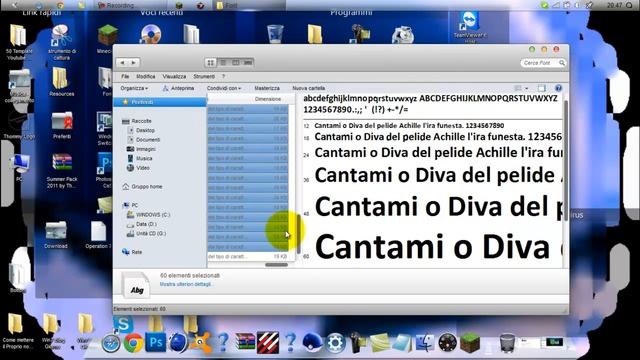Select Desktop in navigation pane
The image size is (640, 360).
(x=145, y=130)
